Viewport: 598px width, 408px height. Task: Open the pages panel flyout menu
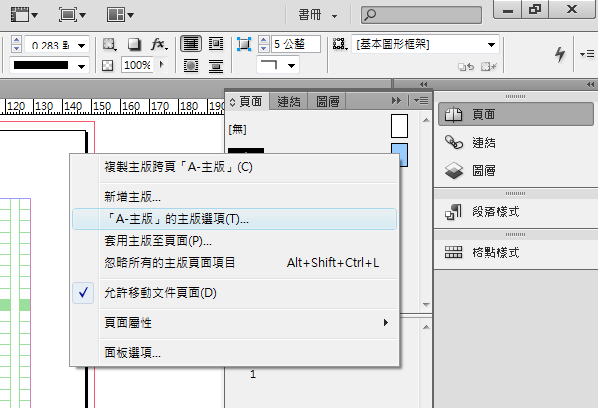click(x=421, y=101)
